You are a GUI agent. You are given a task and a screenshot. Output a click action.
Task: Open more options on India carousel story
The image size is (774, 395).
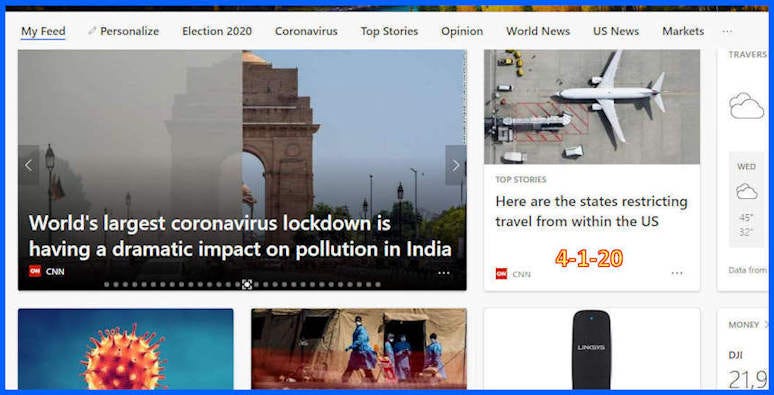[444, 273]
